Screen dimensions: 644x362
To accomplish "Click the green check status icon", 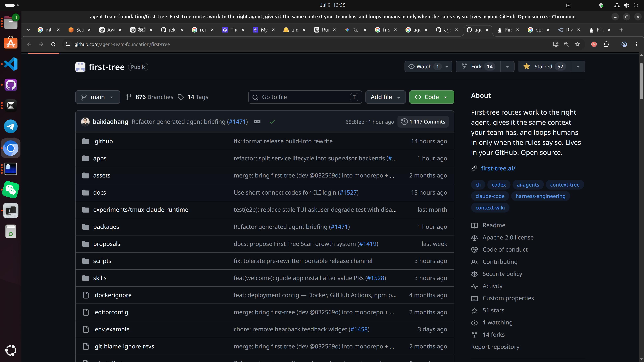I will pos(272,122).
